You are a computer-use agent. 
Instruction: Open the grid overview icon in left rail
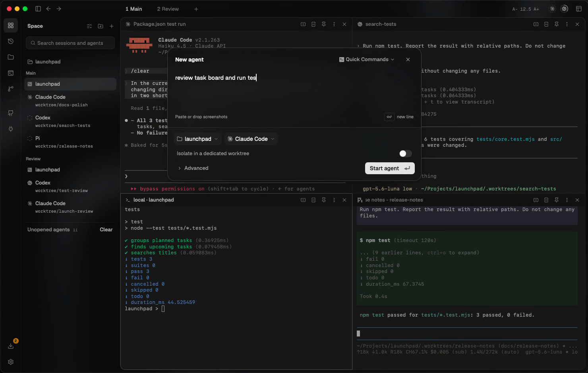11,25
